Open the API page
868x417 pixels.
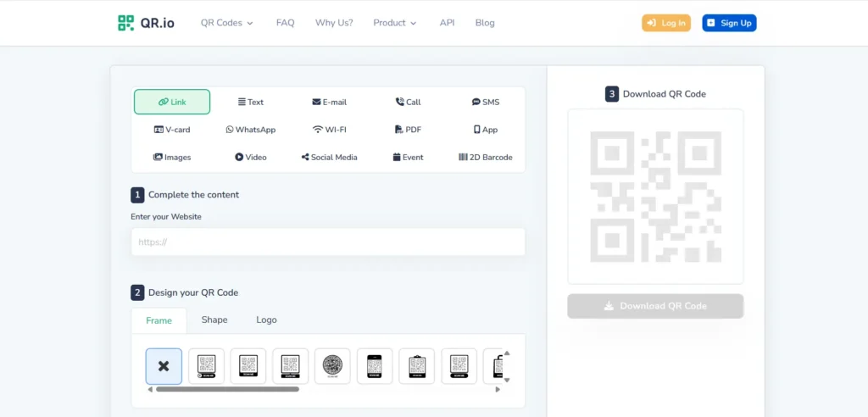point(448,23)
